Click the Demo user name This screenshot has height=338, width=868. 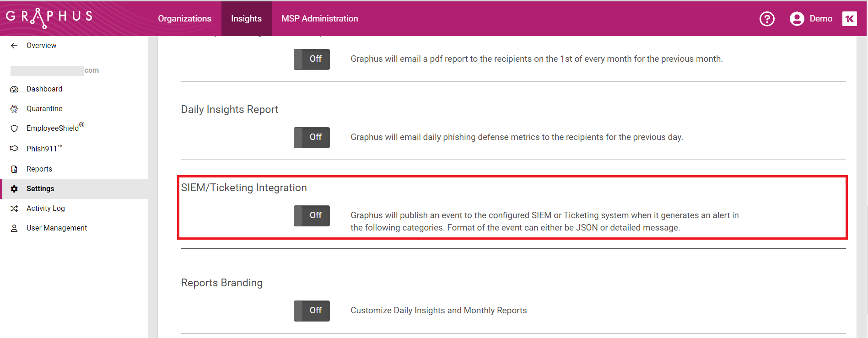click(821, 19)
